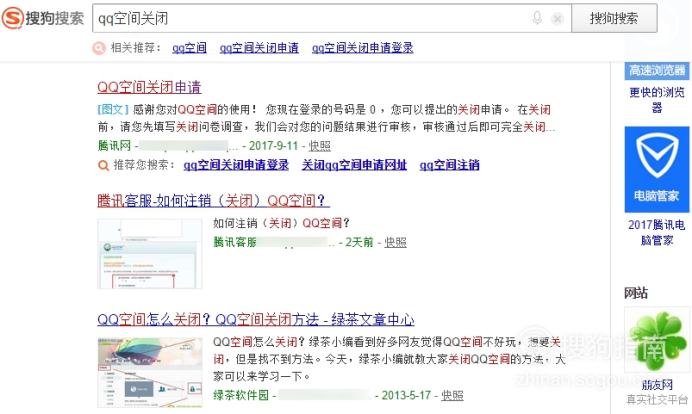Click the 绿茶软件园 source text
This screenshot has height=414, width=692.
241,395
